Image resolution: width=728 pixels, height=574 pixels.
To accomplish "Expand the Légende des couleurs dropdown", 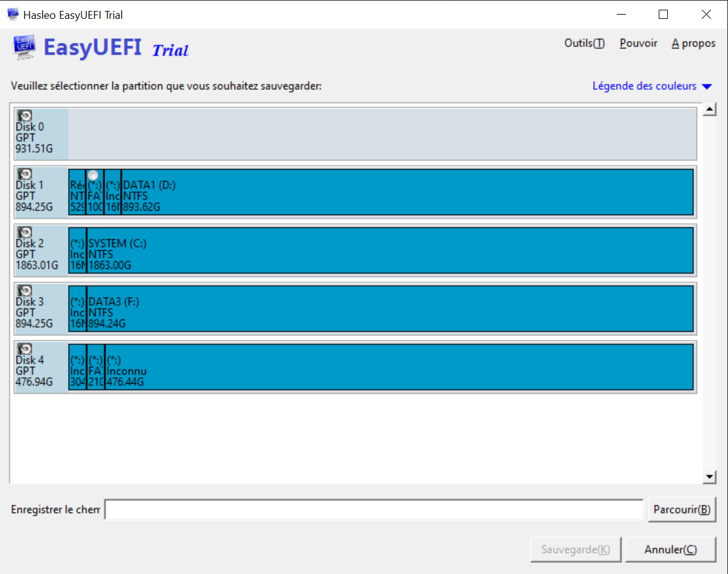I will click(x=652, y=86).
